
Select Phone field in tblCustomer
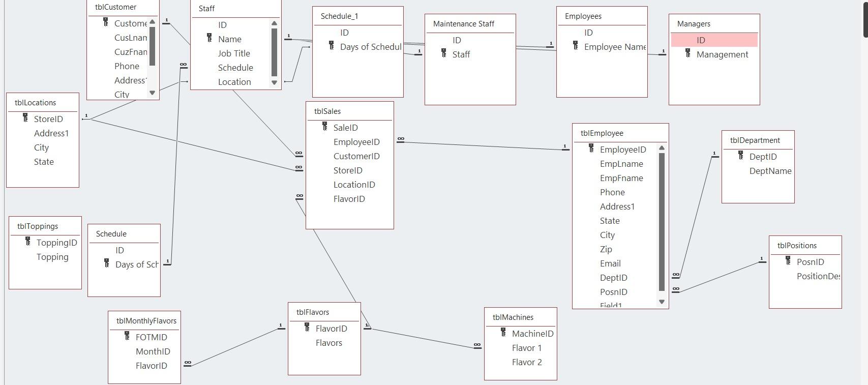pos(127,66)
